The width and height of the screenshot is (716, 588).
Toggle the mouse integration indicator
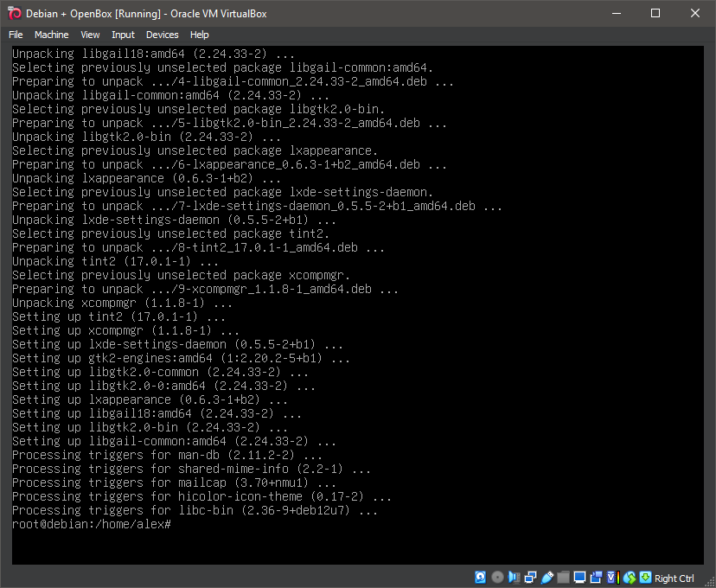pyautogui.click(x=630, y=578)
